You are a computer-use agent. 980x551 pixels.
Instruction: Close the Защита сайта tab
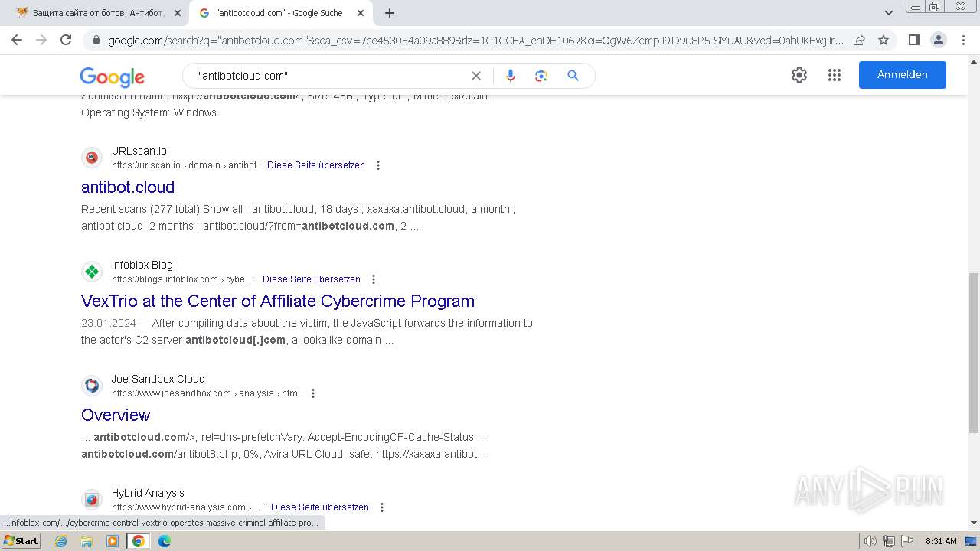click(x=178, y=13)
